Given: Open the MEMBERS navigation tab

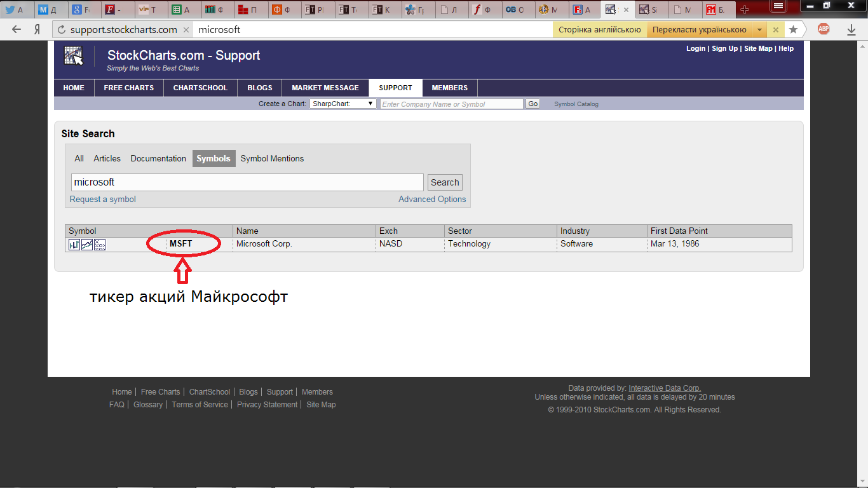Looking at the screenshot, I should point(450,88).
